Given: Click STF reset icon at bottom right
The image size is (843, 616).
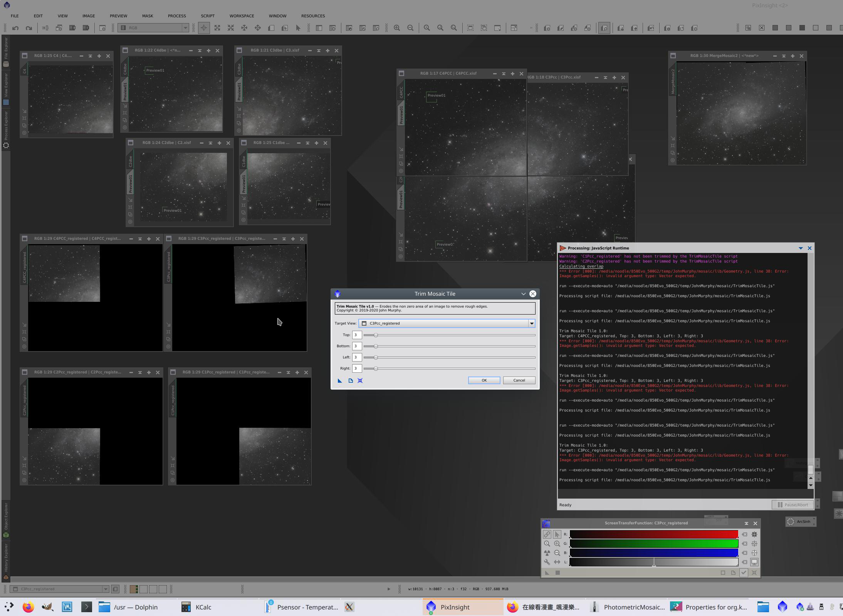Looking at the screenshot, I should (754, 572).
